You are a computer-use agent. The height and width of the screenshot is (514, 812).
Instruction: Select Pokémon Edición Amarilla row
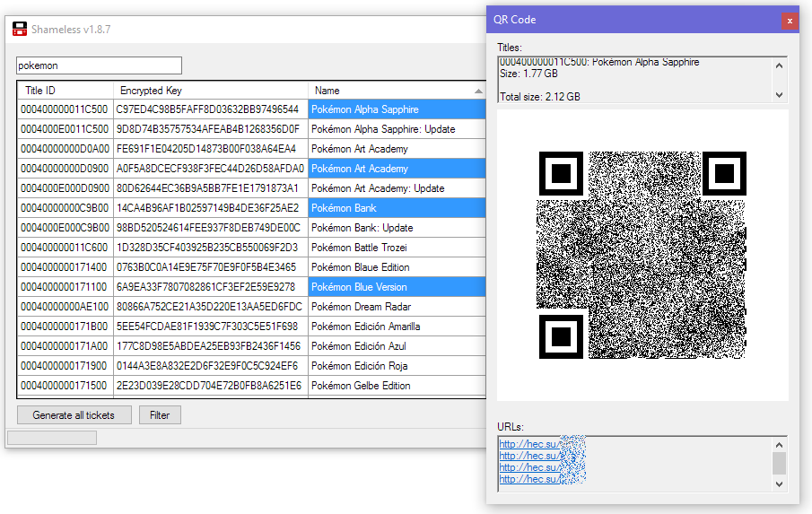[x=252, y=327]
